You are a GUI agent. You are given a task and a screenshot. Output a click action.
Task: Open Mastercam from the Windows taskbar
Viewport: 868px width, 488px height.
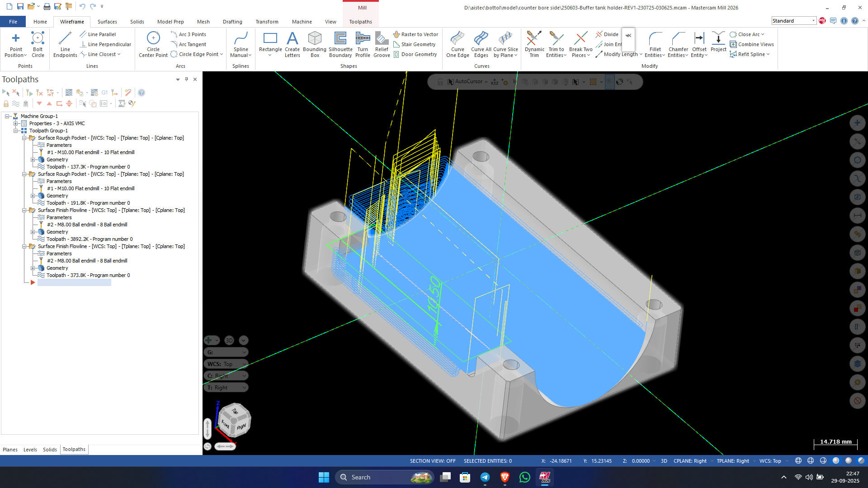coord(545,477)
